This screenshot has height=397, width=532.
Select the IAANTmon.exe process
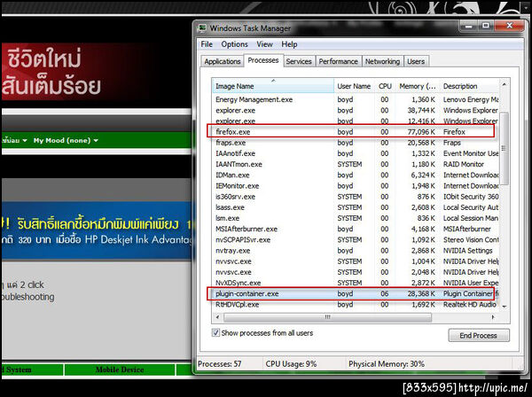coord(356,165)
